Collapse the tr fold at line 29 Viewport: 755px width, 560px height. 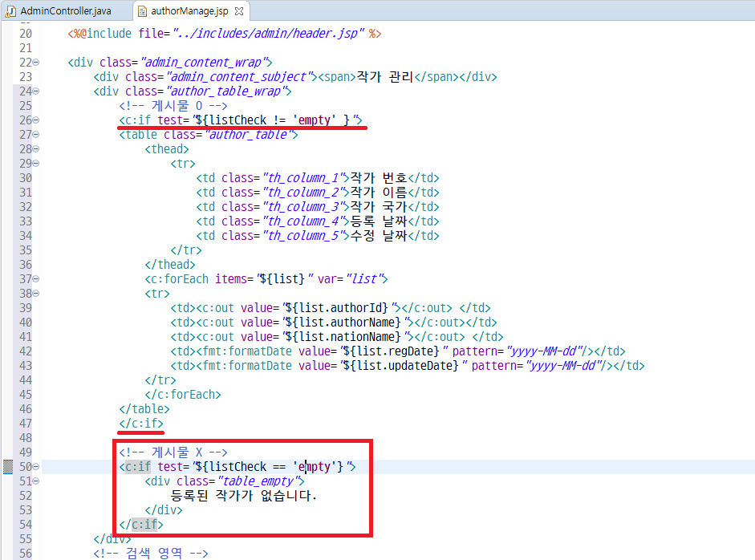tap(36, 163)
